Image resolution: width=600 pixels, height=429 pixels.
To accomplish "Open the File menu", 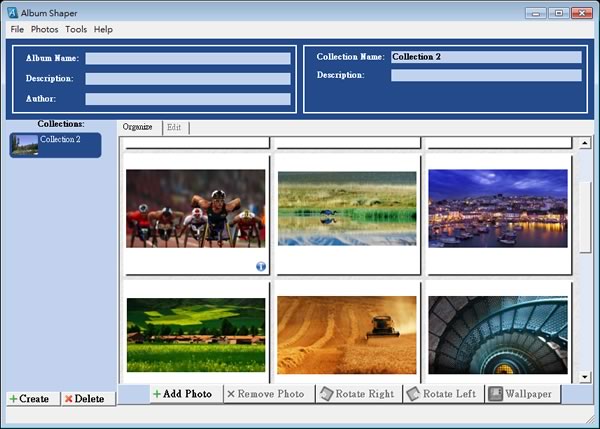I will coord(17,29).
